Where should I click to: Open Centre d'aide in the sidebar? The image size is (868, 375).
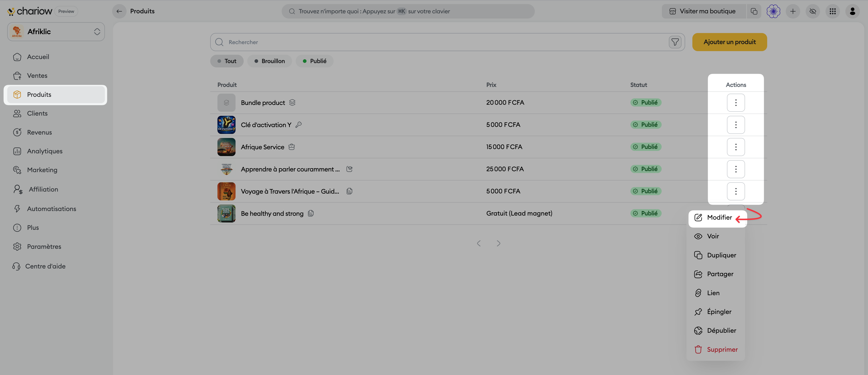click(56, 266)
